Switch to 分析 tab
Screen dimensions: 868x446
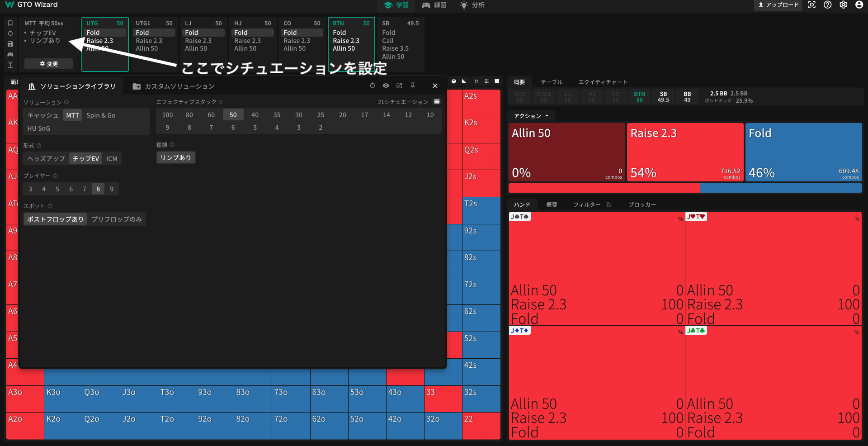(x=472, y=5)
